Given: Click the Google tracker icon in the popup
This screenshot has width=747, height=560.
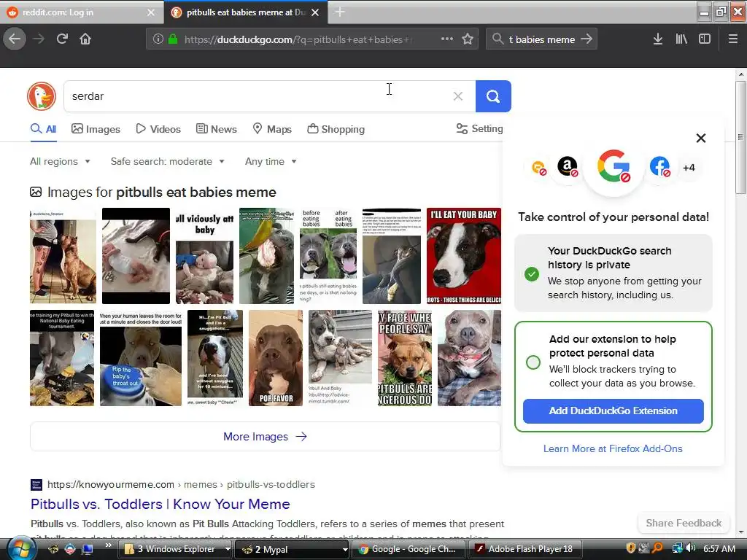Looking at the screenshot, I should tap(614, 166).
